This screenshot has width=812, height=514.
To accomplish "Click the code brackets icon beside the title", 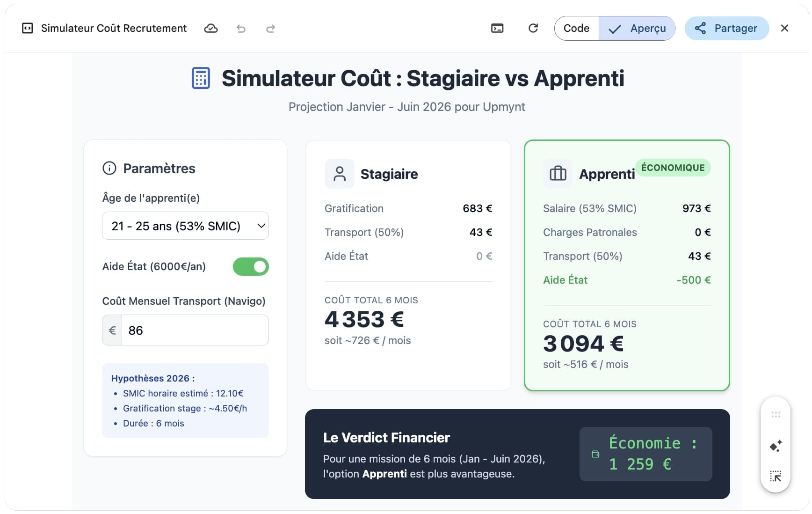I will 28,28.
